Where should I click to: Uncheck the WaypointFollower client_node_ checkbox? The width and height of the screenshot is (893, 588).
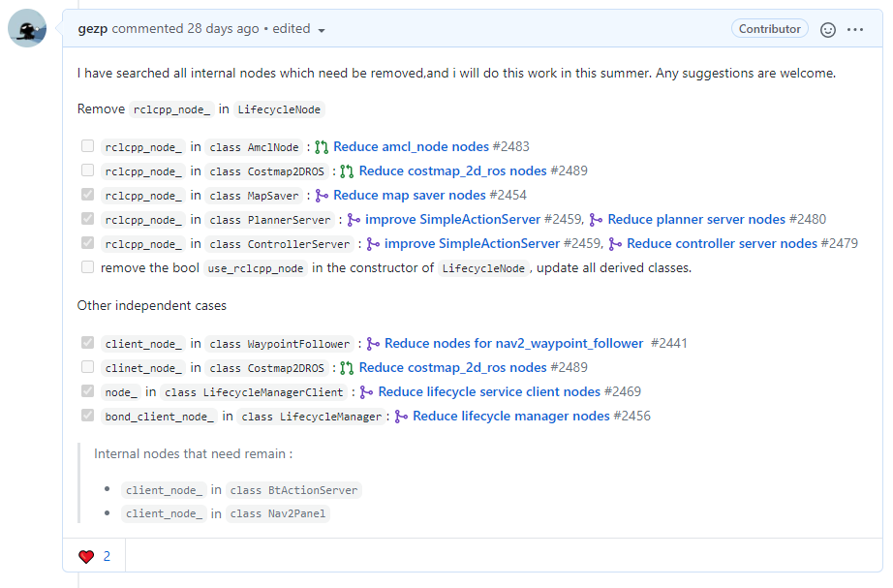point(88,343)
